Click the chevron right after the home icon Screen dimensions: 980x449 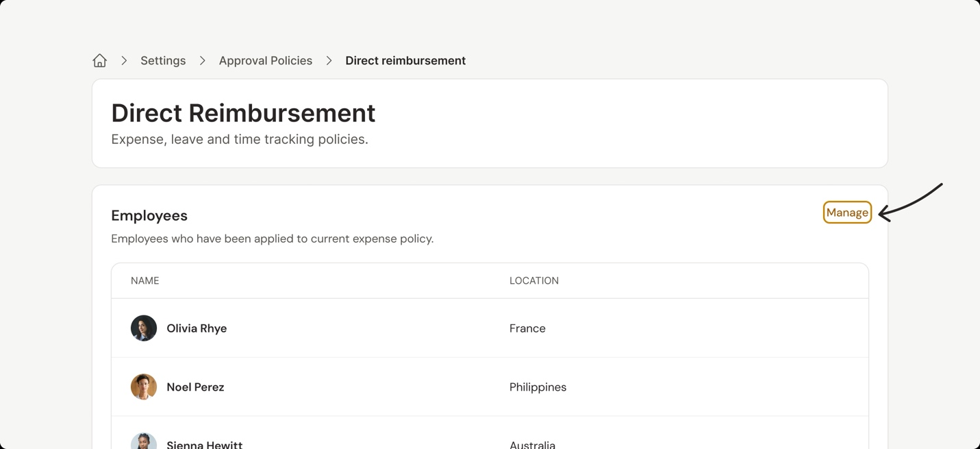coord(124,60)
